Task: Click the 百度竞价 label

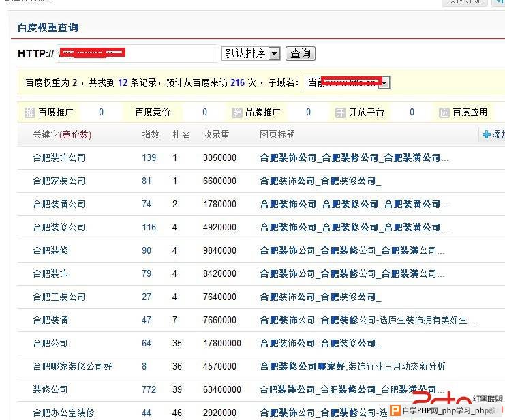Action: (x=153, y=112)
